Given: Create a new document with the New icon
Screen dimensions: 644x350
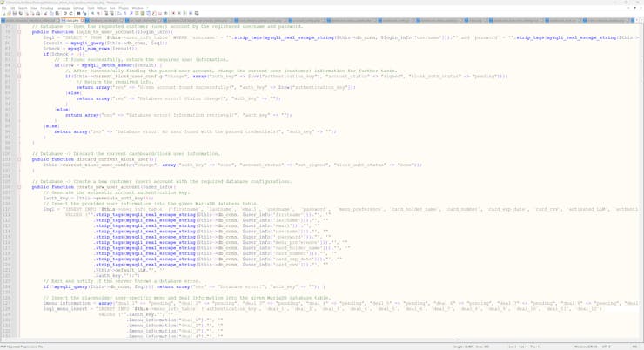Looking at the screenshot, I should point(3,13).
